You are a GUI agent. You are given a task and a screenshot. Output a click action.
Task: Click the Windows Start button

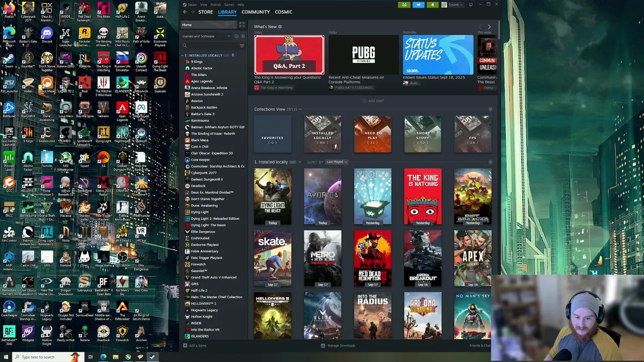[x=7, y=357]
